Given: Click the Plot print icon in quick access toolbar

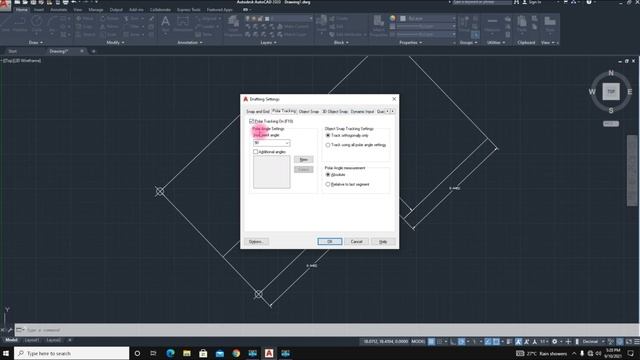Looking at the screenshot, I should [x=65, y=2].
